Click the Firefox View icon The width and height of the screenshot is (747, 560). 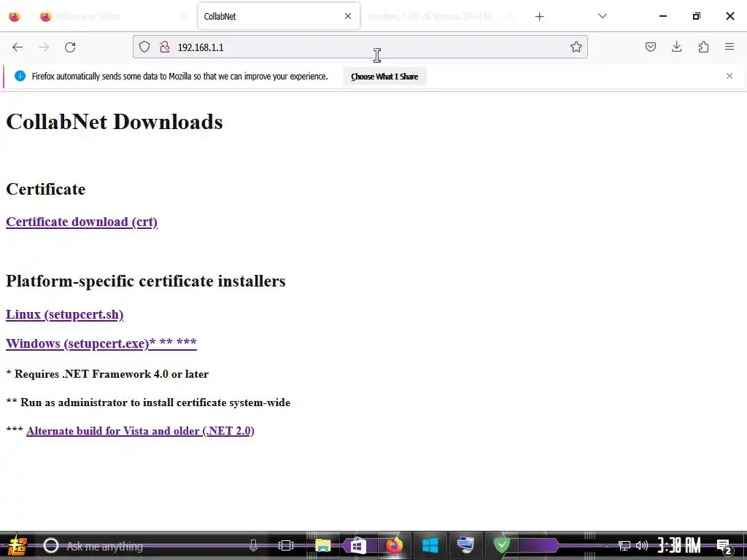pos(15,16)
